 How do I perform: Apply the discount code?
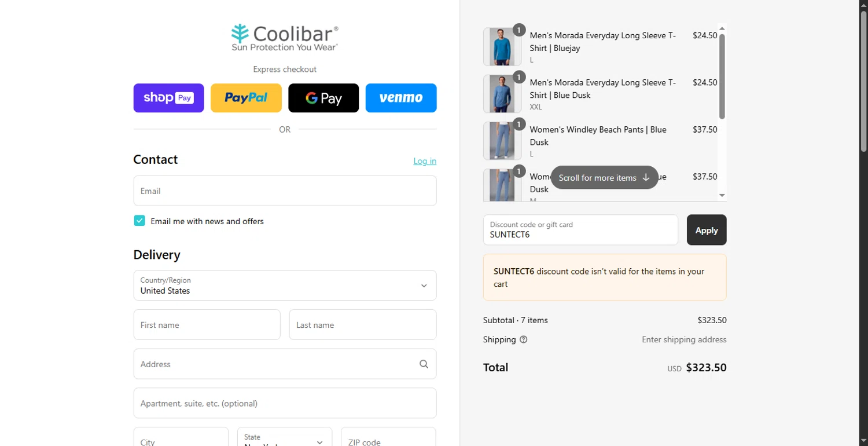click(707, 230)
